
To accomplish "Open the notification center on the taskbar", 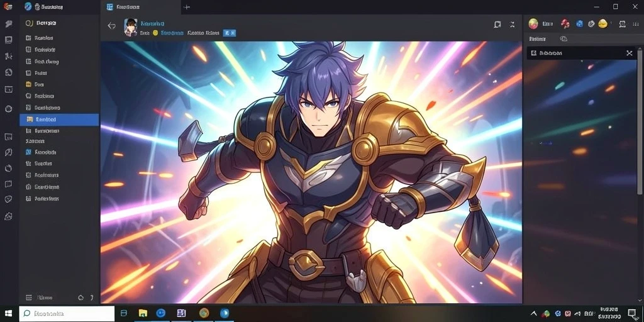I will (x=632, y=313).
